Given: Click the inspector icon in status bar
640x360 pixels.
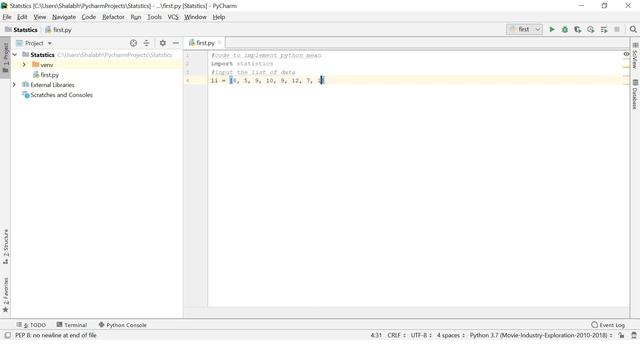Looking at the screenshot, I should click(x=634, y=335).
